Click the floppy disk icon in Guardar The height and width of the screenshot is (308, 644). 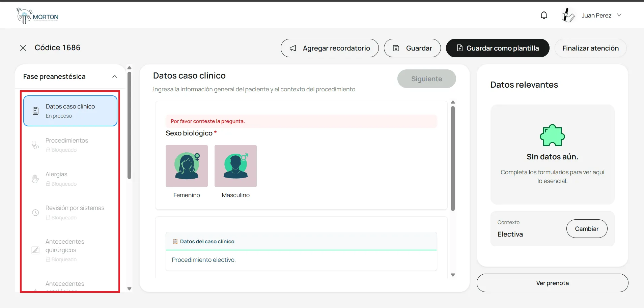[396, 48]
